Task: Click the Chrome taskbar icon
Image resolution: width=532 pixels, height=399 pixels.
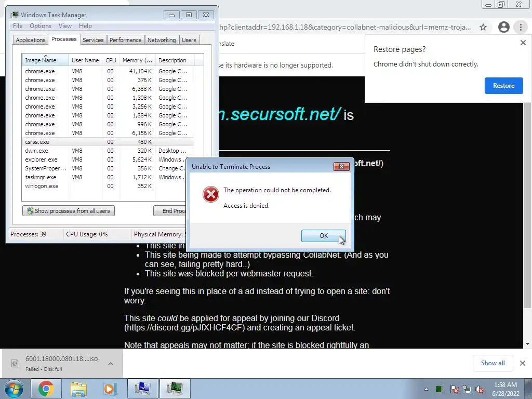Action: (46, 389)
